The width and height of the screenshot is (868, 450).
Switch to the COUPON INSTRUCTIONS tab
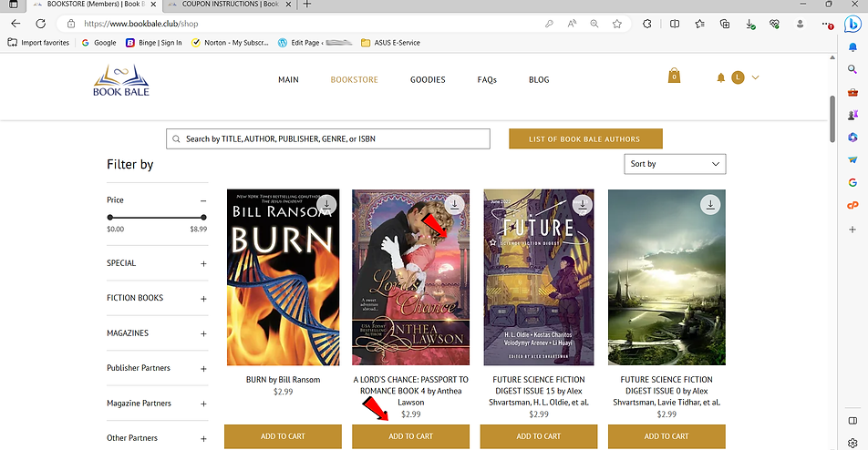[230, 5]
